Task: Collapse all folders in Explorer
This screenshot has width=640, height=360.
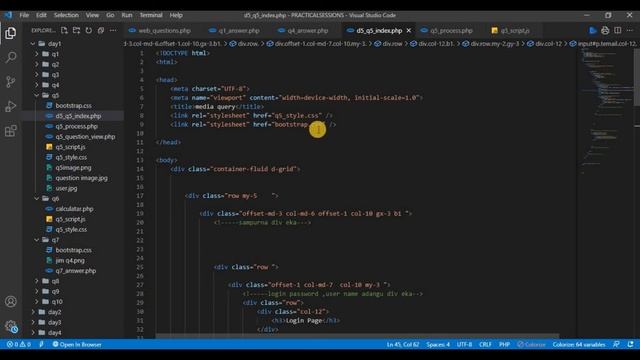Action: click(x=101, y=31)
